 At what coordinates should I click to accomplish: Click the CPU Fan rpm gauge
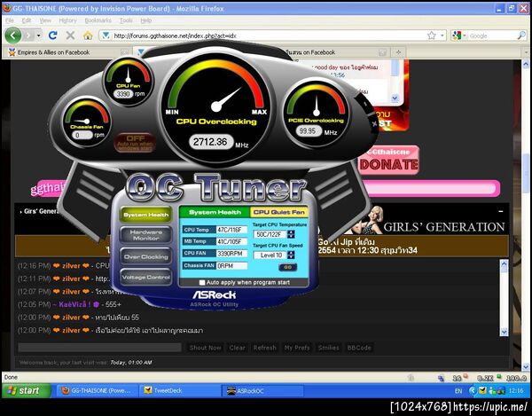128,81
